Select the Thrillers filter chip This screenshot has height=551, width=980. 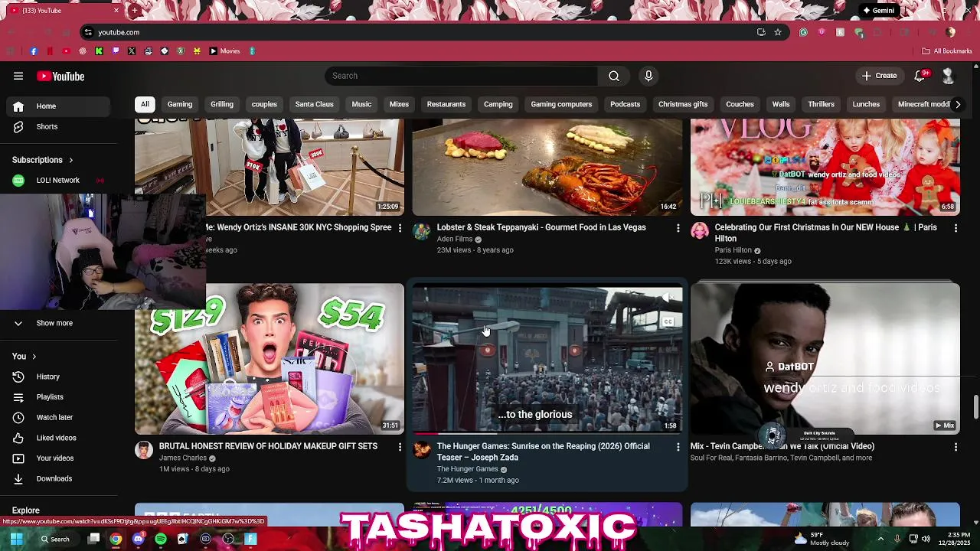point(821,104)
